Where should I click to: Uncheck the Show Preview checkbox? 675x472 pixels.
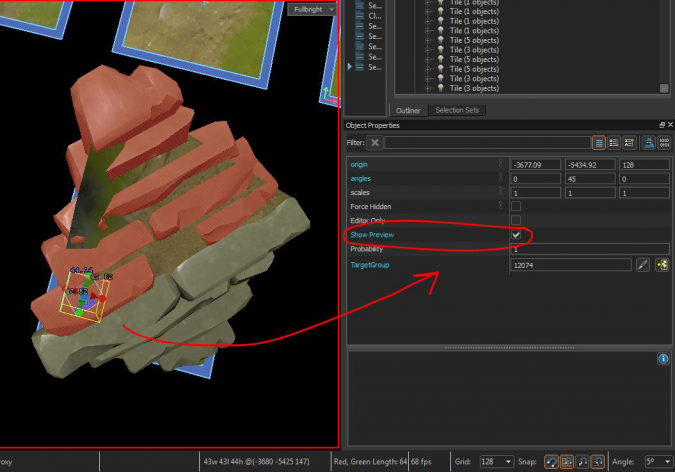click(516, 235)
